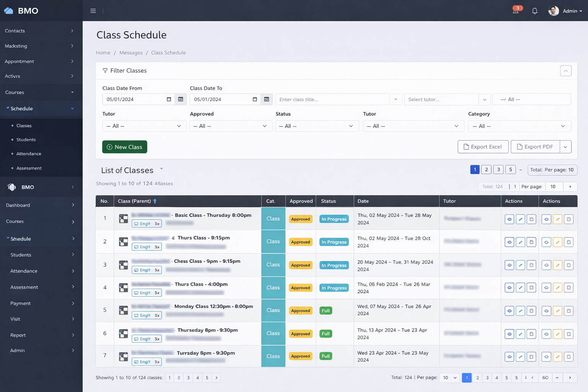Click the Engl tag under Basic Class row
This screenshot has width=588, height=392.
[x=147, y=224]
